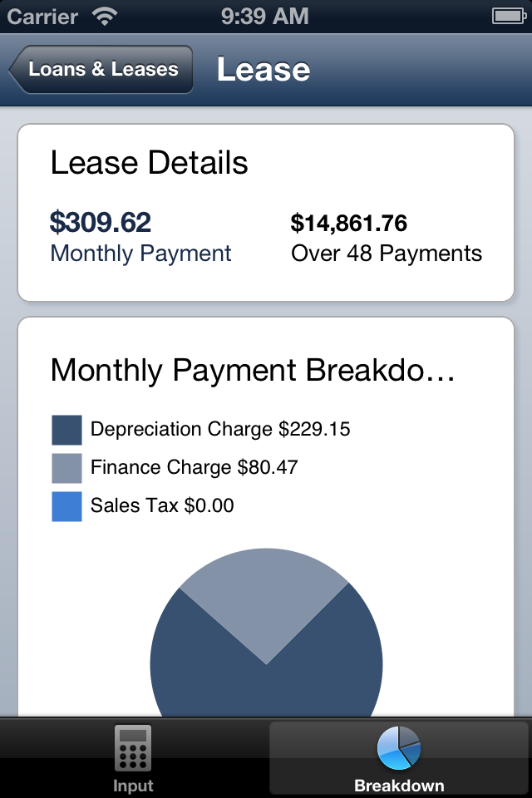532x798 pixels.
Task: Tap the Breakdown tab label
Action: [399, 786]
